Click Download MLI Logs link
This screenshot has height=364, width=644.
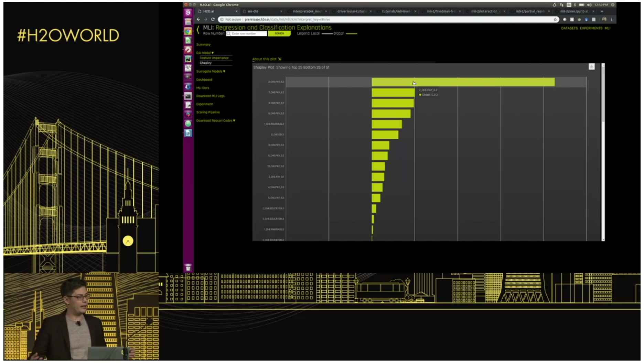click(210, 96)
